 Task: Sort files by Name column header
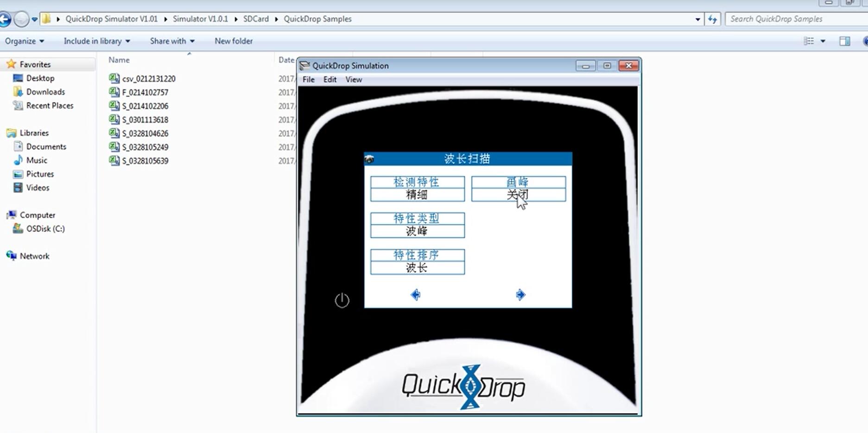[119, 60]
